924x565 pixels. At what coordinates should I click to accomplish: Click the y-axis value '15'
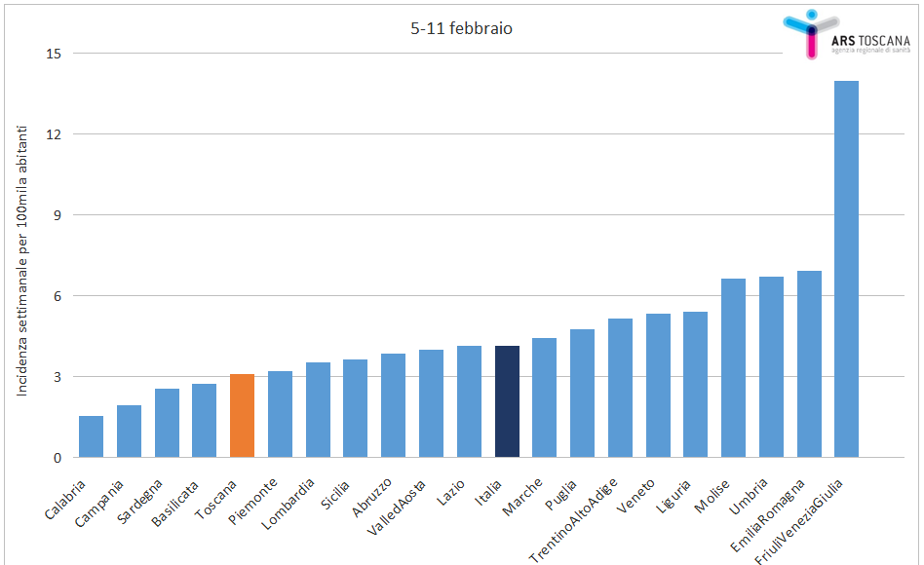click(54, 54)
